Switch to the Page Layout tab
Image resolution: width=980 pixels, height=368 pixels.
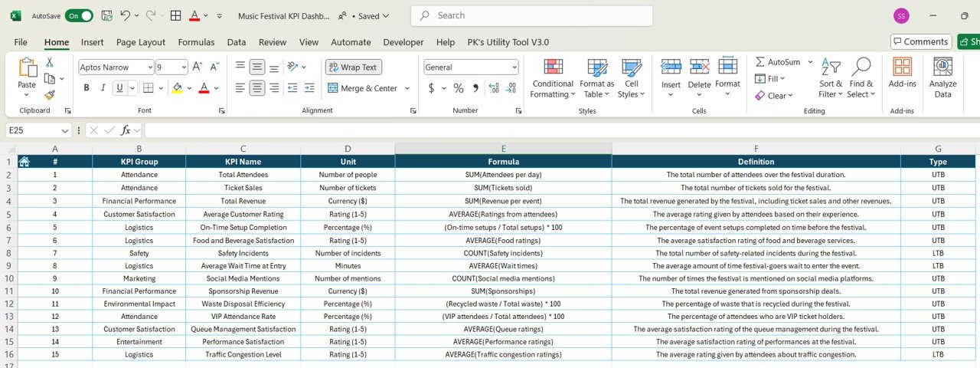(141, 42)
